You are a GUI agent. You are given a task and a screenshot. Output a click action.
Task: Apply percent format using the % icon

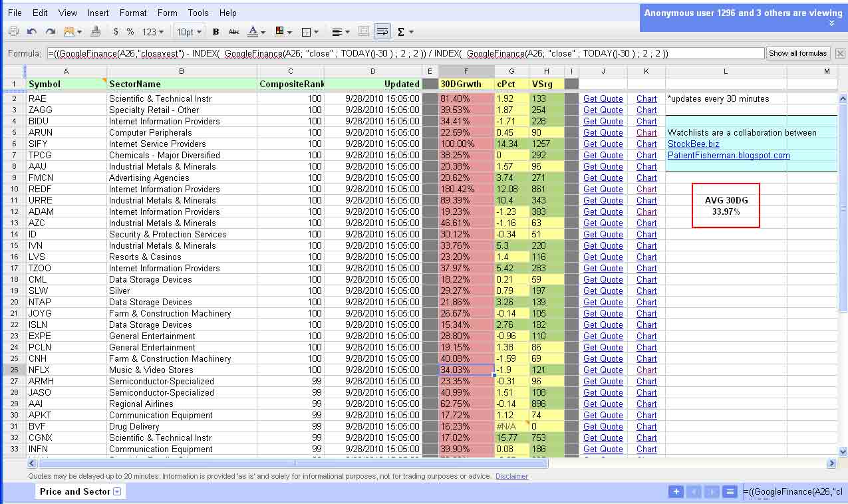tap(129, 31)
